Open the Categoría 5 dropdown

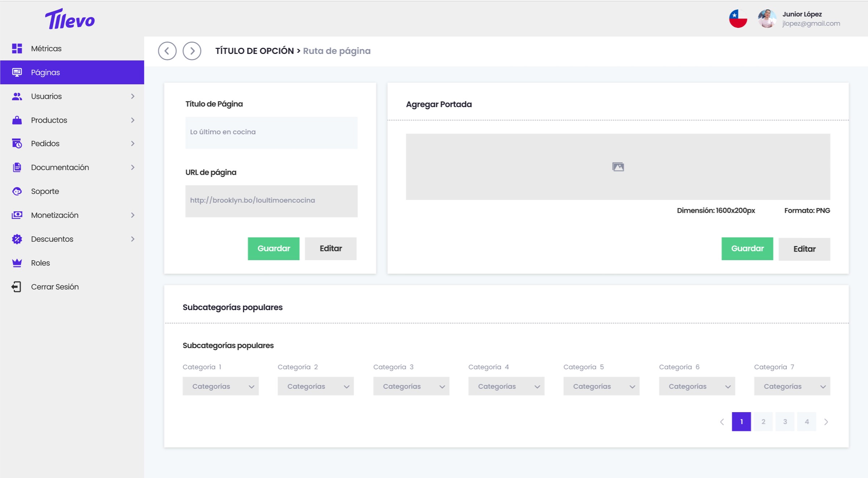point(601,386)
